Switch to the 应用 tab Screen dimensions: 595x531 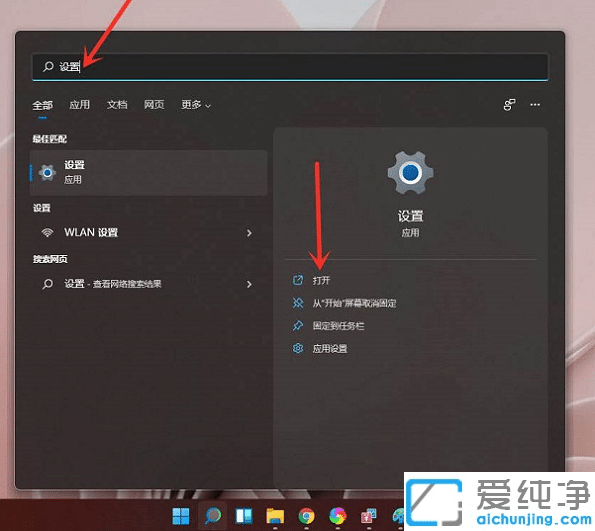(79, 104)
